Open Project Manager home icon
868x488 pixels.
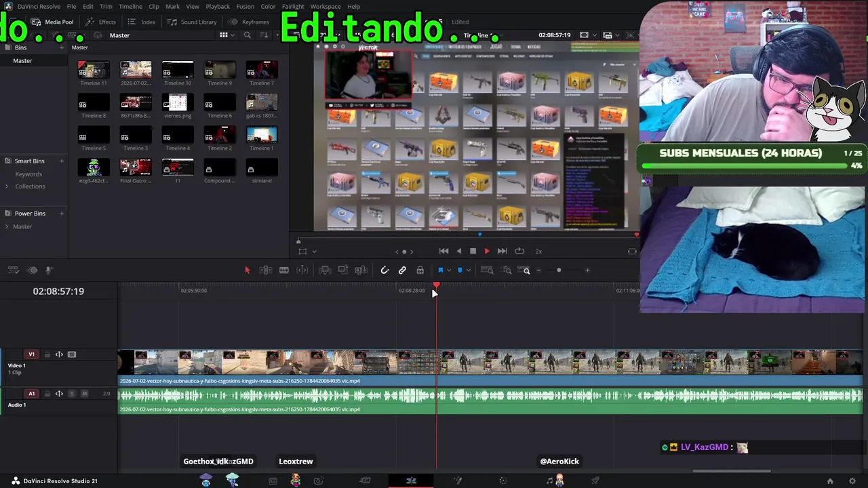[x=830, y=481]
